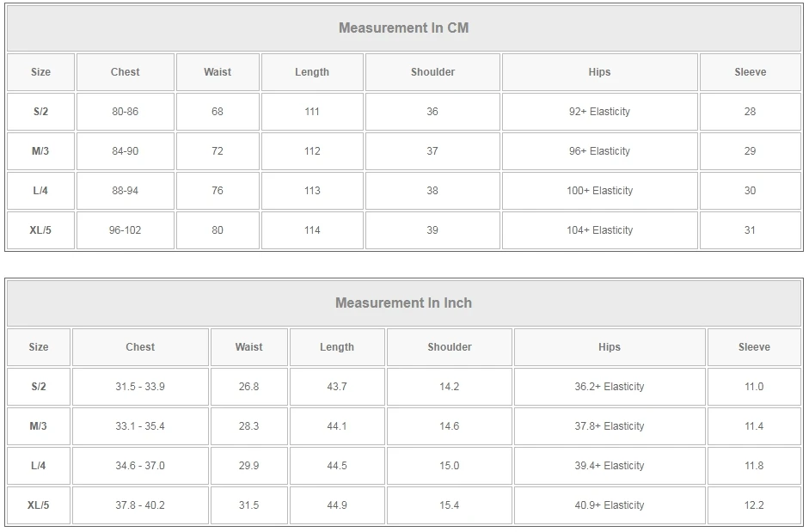Click the Shoulder header in Inch table
Screen dimensions: 809x532
point(450,347)
